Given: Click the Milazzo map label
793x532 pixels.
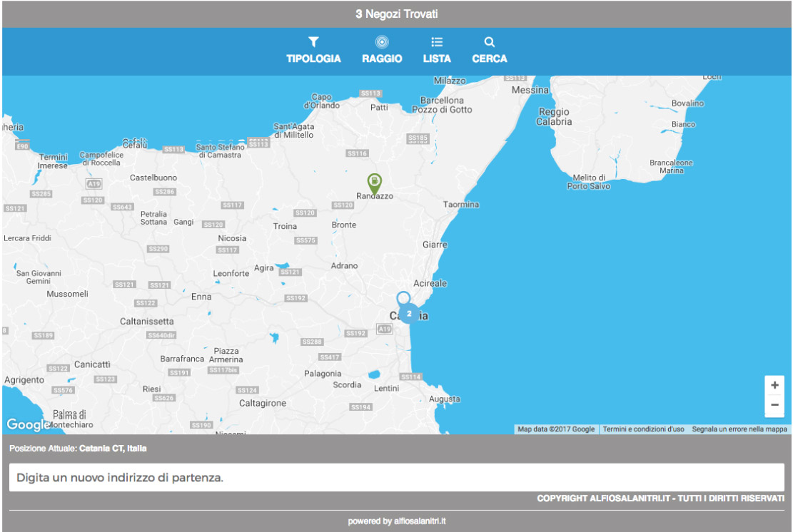Looking at the screenshot, I should 450,81.
